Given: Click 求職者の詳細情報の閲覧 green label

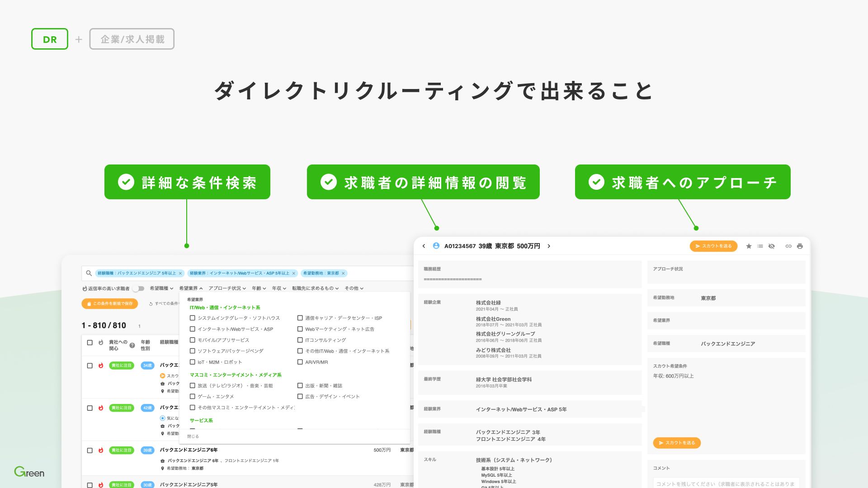Looking at the screenshot, I should (x=423, y=182).
